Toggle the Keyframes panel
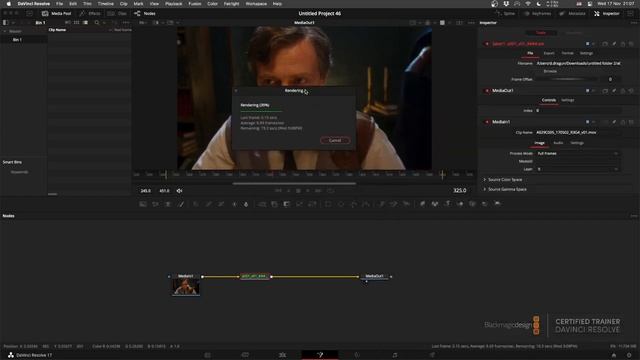Image resolution: width=640 pixels, height=360 pixels. (x=537, y=13)
